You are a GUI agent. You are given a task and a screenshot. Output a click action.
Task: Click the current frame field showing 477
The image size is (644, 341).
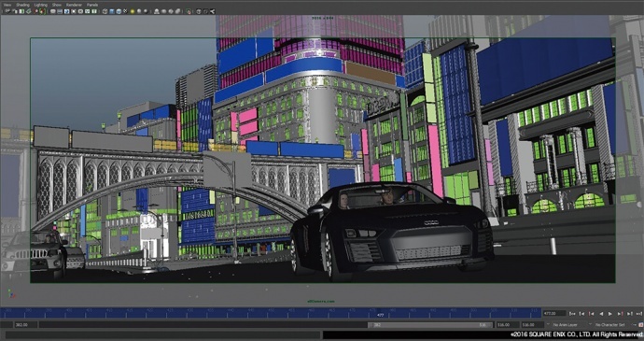click(x=554, y=314)
